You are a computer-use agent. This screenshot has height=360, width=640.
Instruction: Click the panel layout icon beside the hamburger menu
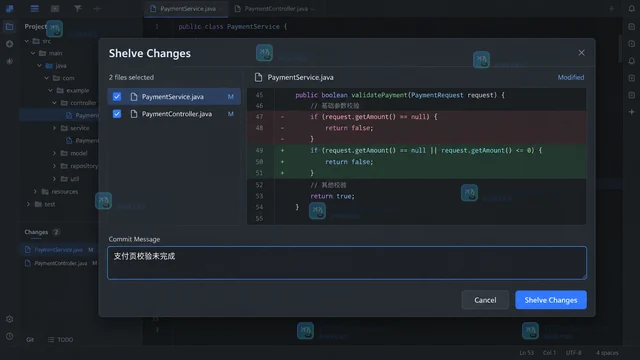[x=55, y=8]
